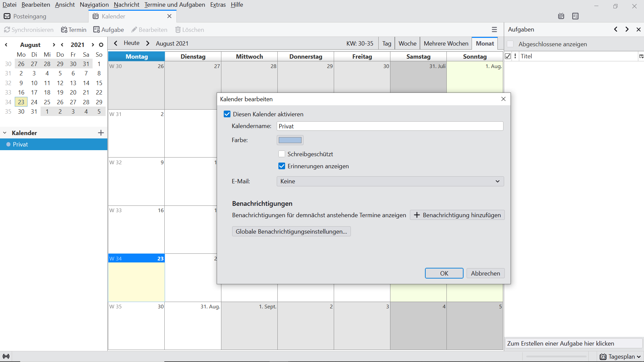644x362 pixels.
Task: Select day 23 in the mini calendar
Action: coord(21,102)
